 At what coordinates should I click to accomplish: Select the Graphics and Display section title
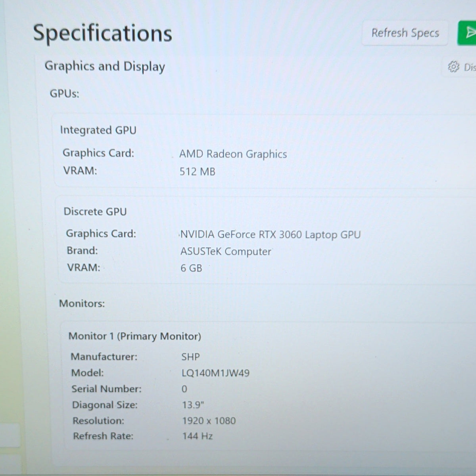pos(105,66)
